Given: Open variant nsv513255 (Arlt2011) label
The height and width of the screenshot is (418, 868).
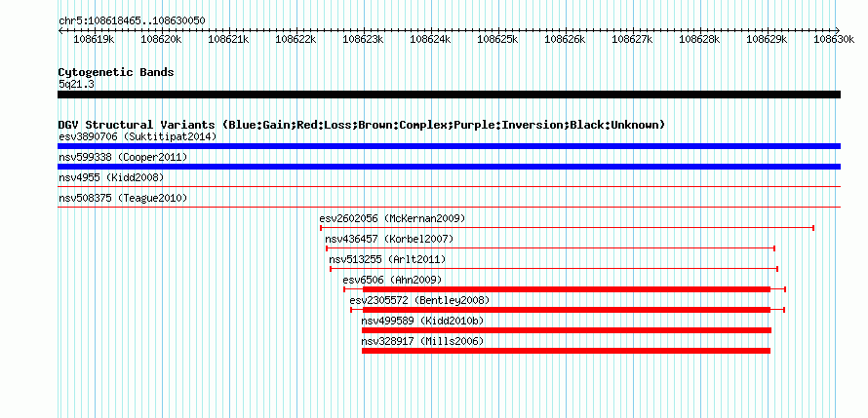Looking at the screenshot, I should tap(387, 259).
